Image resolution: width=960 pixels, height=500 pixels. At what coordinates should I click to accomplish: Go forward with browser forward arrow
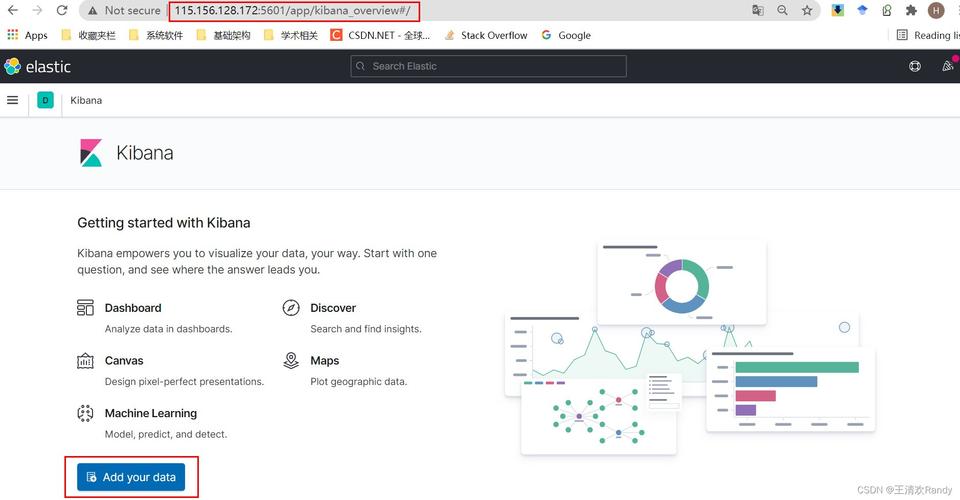tap(37, 10)
